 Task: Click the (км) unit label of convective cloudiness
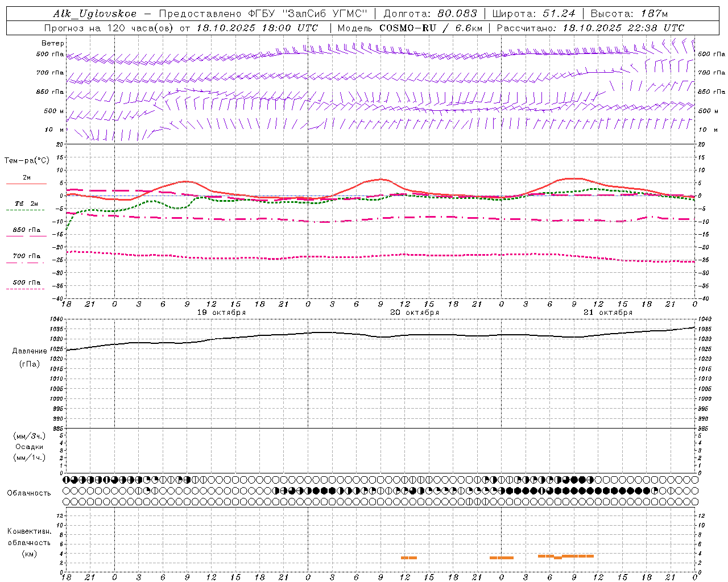(29, 554)
